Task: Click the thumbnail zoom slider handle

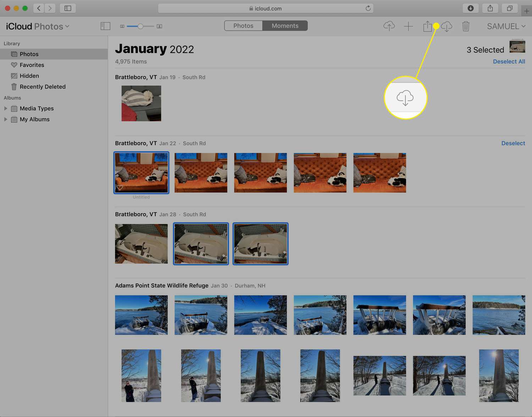Action: click(140, 26)
